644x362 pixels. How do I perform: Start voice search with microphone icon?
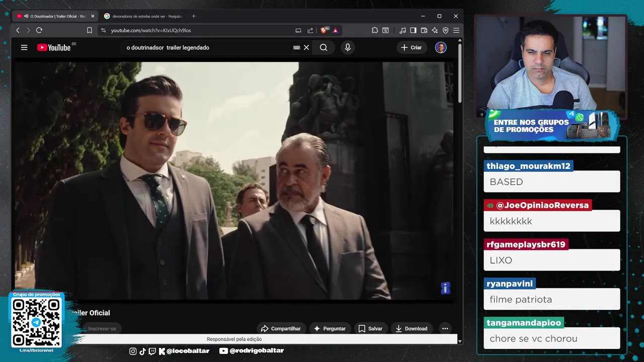(x=348, y=47)
